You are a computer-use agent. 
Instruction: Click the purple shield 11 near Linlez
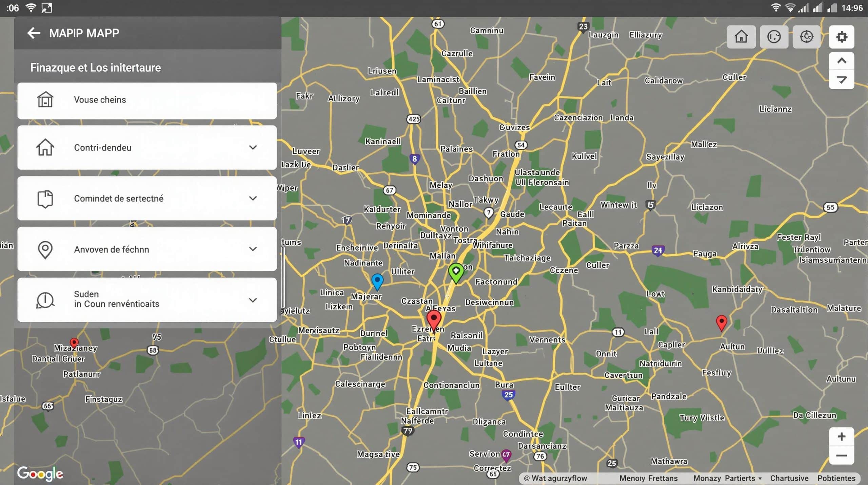[298, 443]
